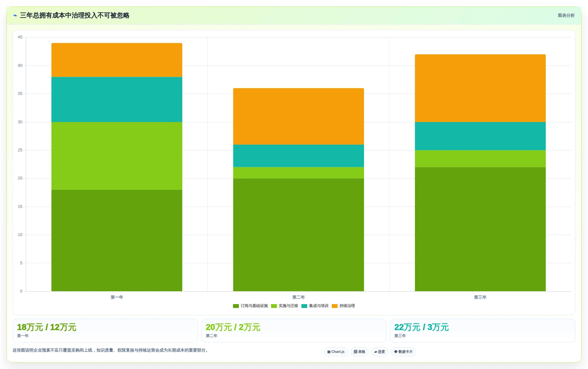Click the 第三年 x-axis label

click(x=480, y=297)
